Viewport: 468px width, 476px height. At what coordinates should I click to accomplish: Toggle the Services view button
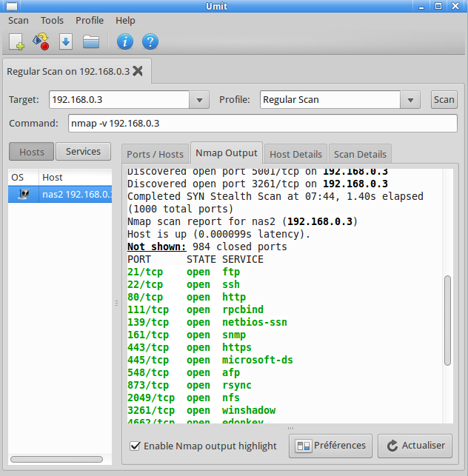[x=83, y=152]
